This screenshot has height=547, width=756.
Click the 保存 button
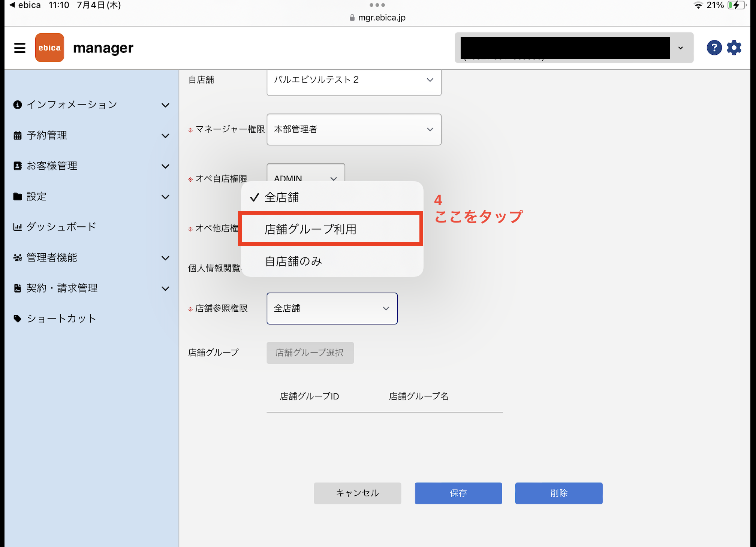pyautogui.click(x=458, y=493)
